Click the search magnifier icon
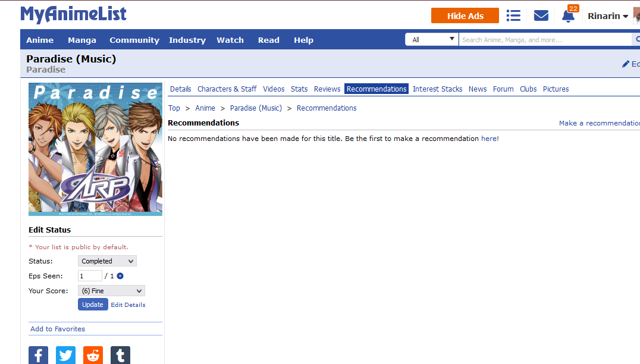Viewport: 640px width, 364px height. [636, 40]
